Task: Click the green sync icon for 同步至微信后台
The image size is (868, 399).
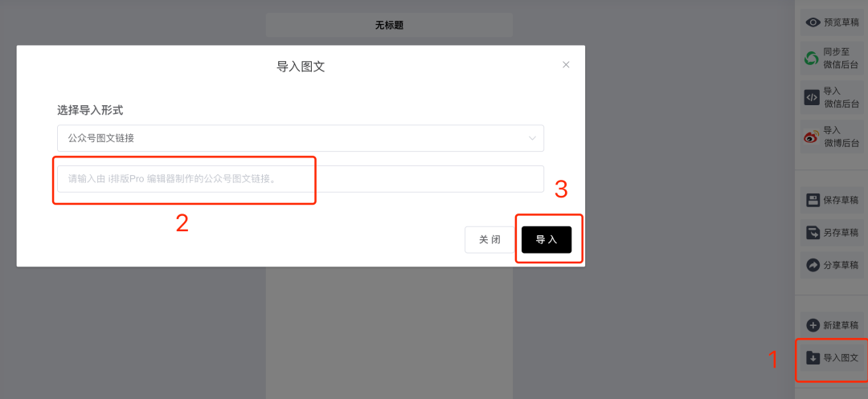Action: (x=812, y=59)
